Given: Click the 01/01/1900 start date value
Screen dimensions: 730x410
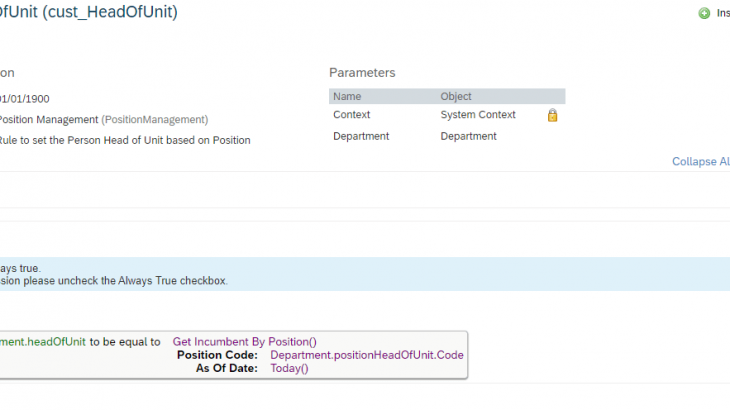Looking at the screenshot, I should click(25, 99).
